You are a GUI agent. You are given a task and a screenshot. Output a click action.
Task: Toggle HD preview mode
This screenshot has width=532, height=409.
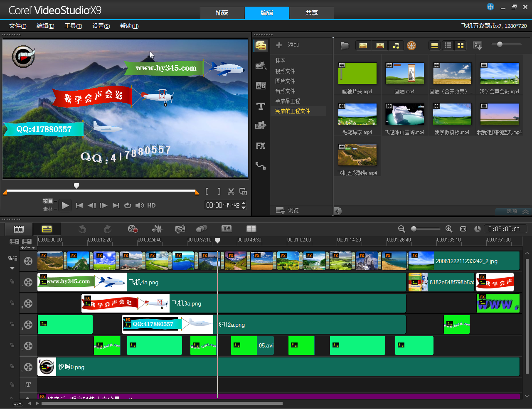(x=151, y=205)
